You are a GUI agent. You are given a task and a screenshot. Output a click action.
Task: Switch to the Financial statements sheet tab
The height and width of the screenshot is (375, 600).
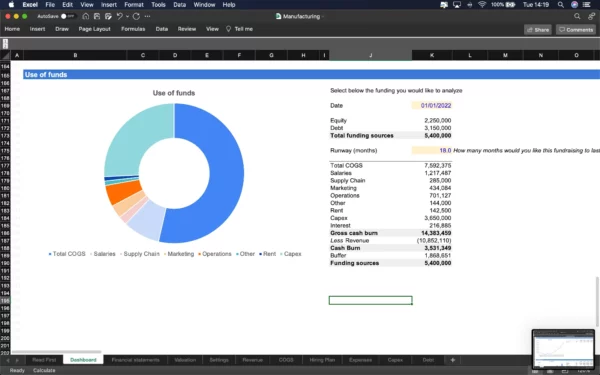point(135,360)
